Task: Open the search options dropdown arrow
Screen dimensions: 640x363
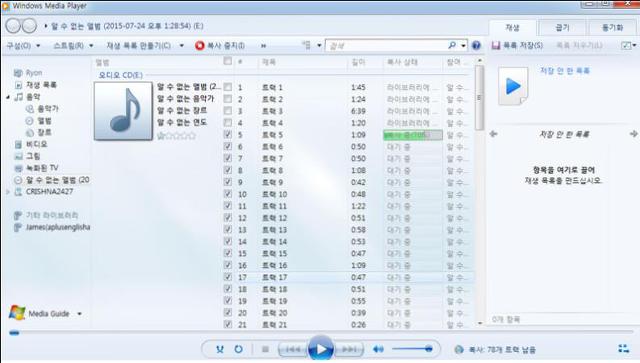Action: click(x=463, y=45)
